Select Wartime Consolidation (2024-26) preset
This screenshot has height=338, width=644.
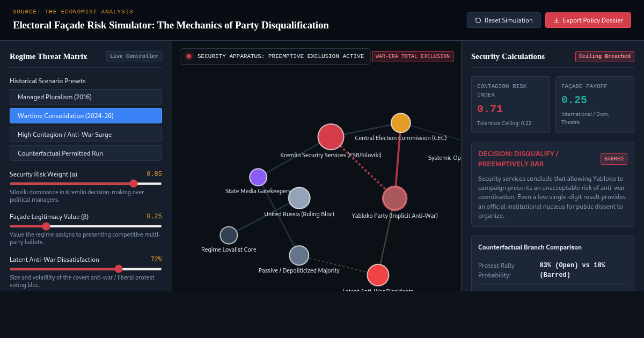click(86, 116)
